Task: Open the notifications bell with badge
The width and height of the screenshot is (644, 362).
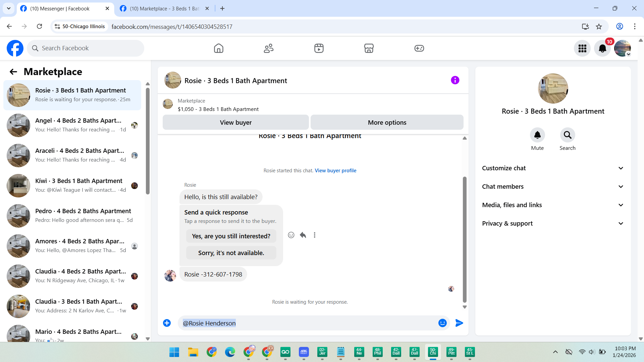Action: (602, 49)
